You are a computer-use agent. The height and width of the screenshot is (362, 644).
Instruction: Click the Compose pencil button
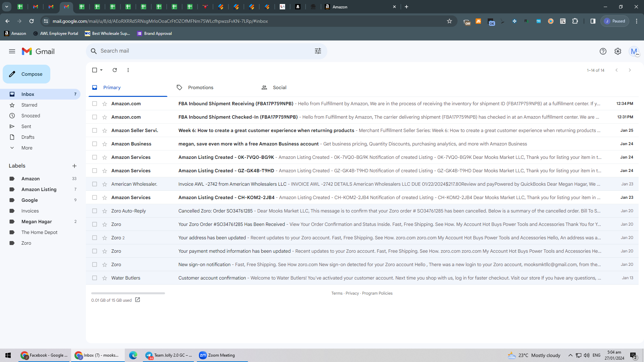26,74
